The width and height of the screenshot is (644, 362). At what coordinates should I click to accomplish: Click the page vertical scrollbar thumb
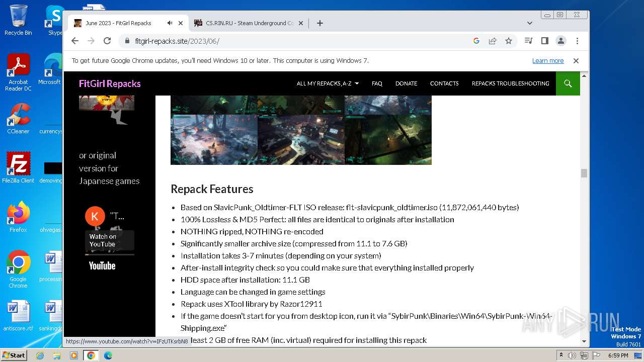click(x=584, y=173)
